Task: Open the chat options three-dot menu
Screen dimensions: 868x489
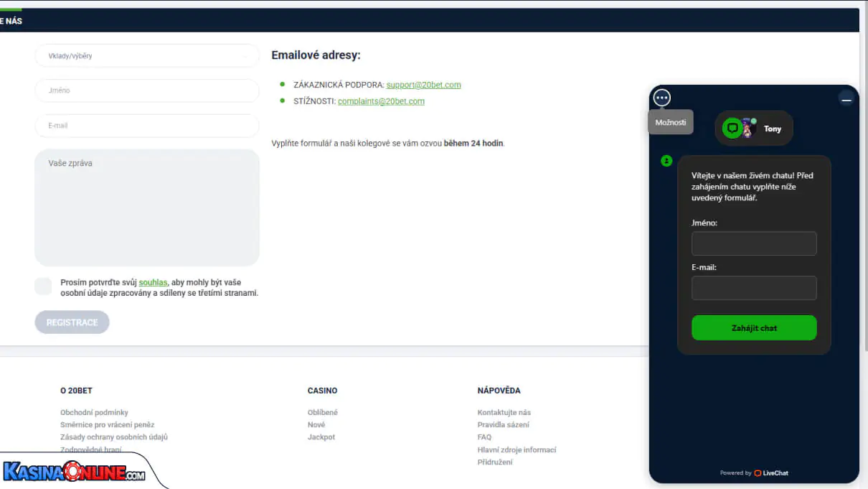Action: pos(661,98)
